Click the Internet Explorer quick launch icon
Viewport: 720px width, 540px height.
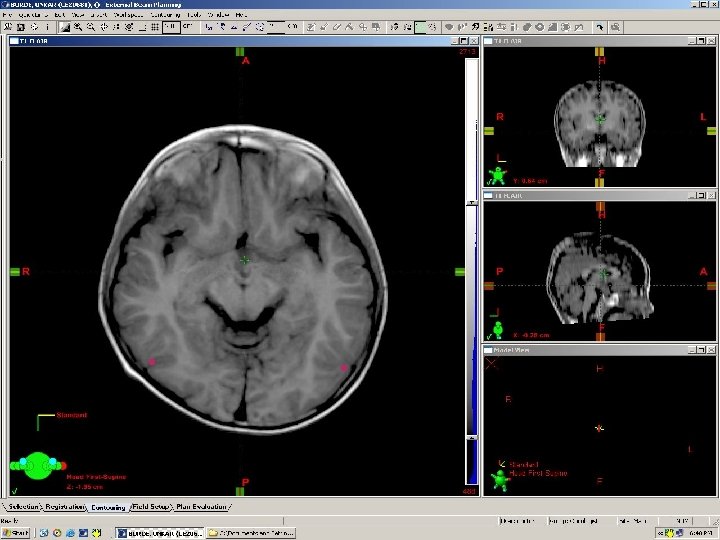coord(70,533)
